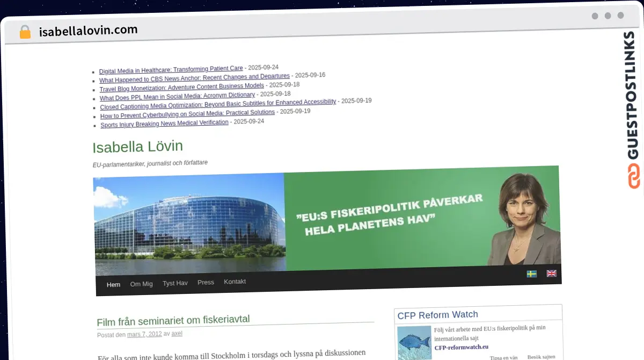
Task: Click the padlock icon in the address bar
Action: tap(25, 32)
